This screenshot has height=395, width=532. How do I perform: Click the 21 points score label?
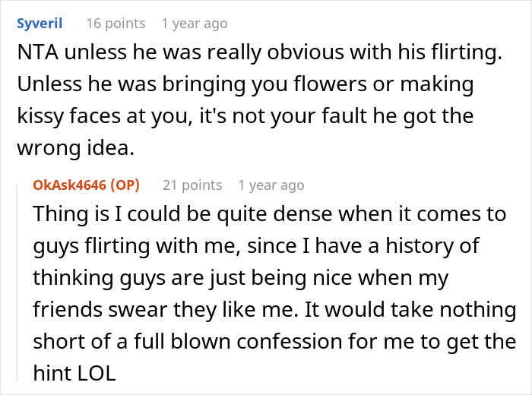click(192, 185)
